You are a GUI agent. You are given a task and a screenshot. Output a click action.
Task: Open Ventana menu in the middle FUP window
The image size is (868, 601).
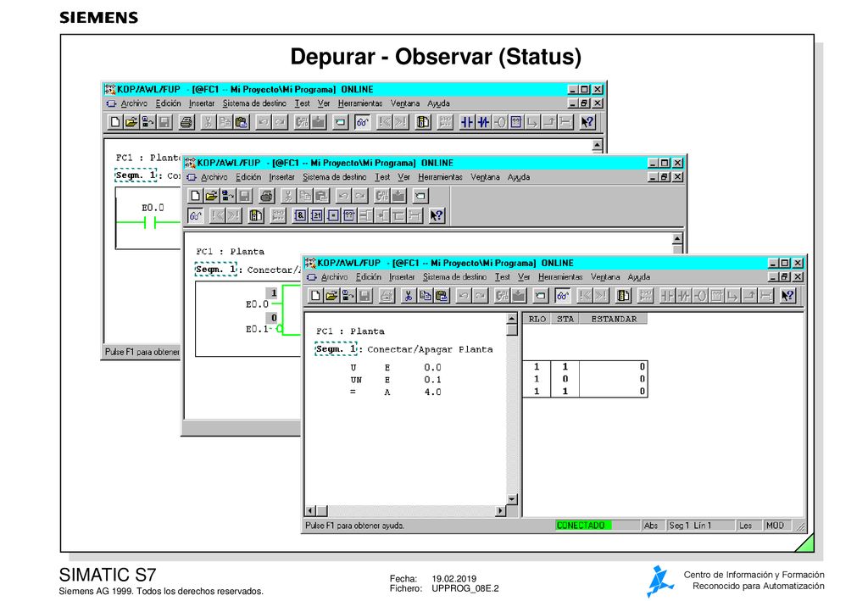click(x=485, y=177)
